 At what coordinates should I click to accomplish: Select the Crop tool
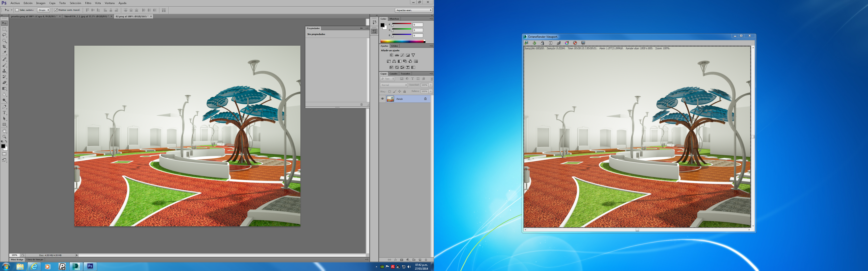click(4, 47)
